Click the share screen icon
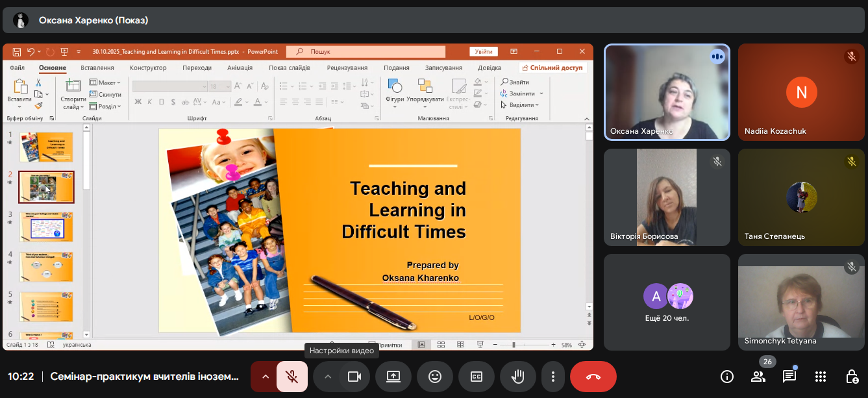The width and height of the screenshot is (868, 398). point(393,377)
